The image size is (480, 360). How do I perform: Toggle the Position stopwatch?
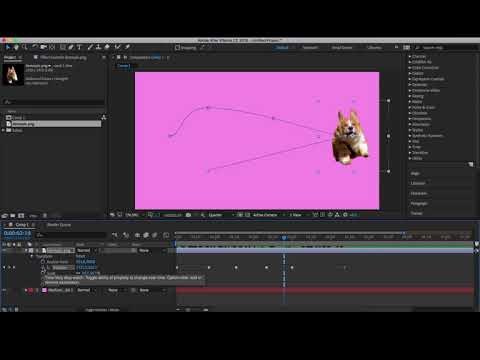click(x=43, y=268)
